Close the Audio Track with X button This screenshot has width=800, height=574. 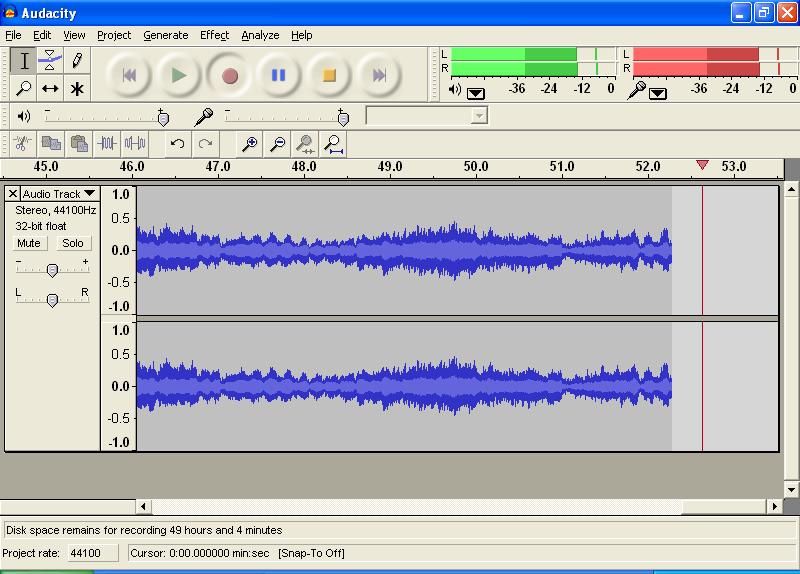[13, 193]
